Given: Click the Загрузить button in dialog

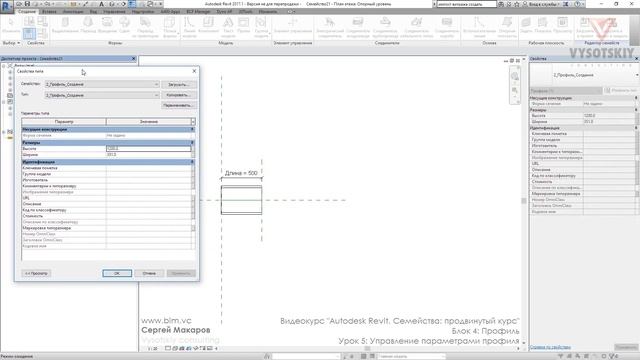Looking at the screenshot, I should (179, 84).
